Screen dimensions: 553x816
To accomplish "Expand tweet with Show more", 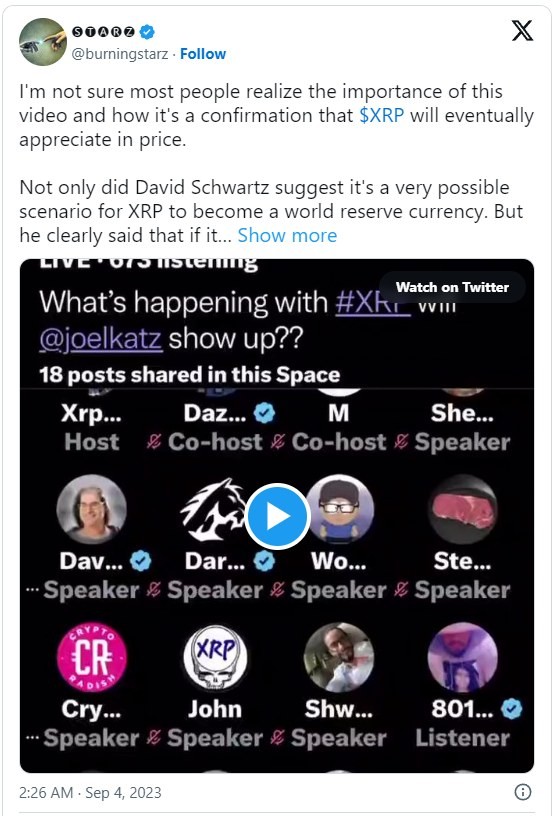I will (287, 236).
